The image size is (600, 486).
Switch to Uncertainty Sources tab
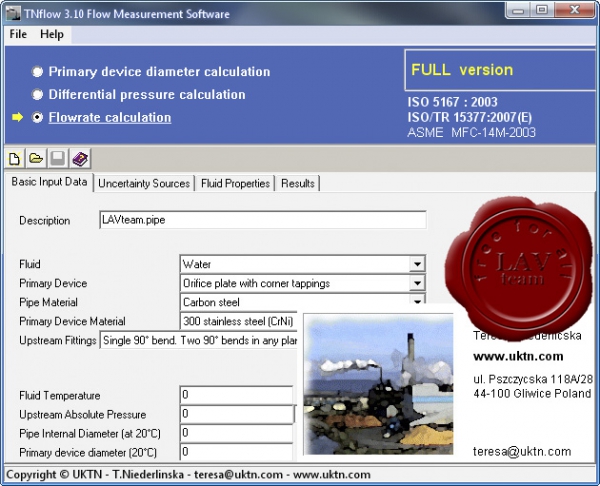click(144, 183)
